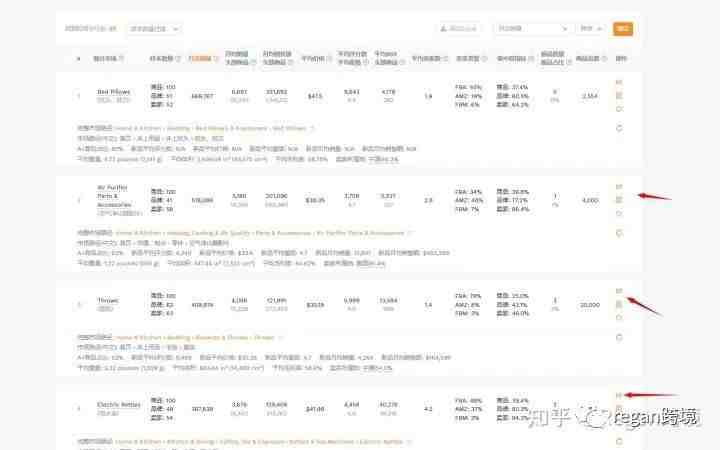Open Home & Kitchen path ending in Throws

pyautogui.click(x=195, y=338)
